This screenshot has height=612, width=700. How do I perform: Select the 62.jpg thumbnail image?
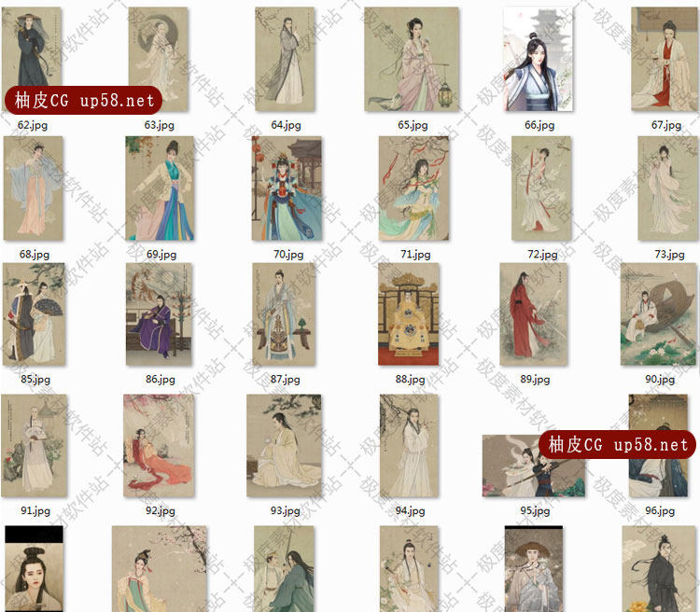point(32,60)
